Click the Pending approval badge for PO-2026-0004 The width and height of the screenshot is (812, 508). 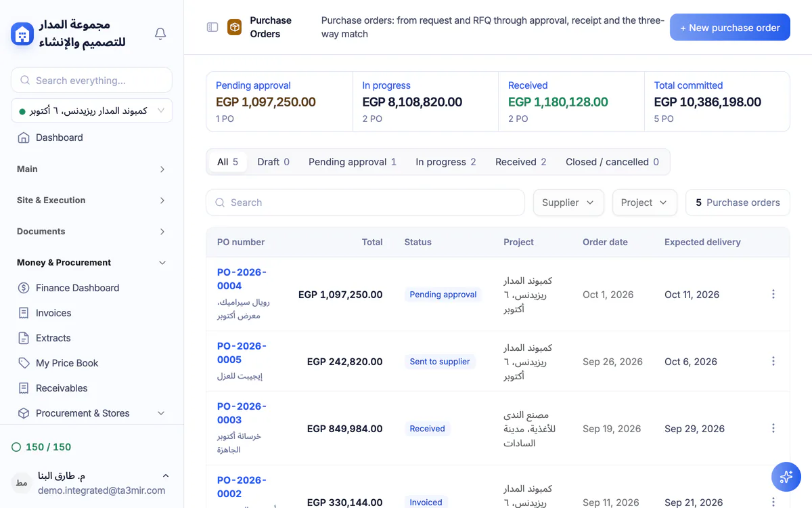tap(443, 295)
